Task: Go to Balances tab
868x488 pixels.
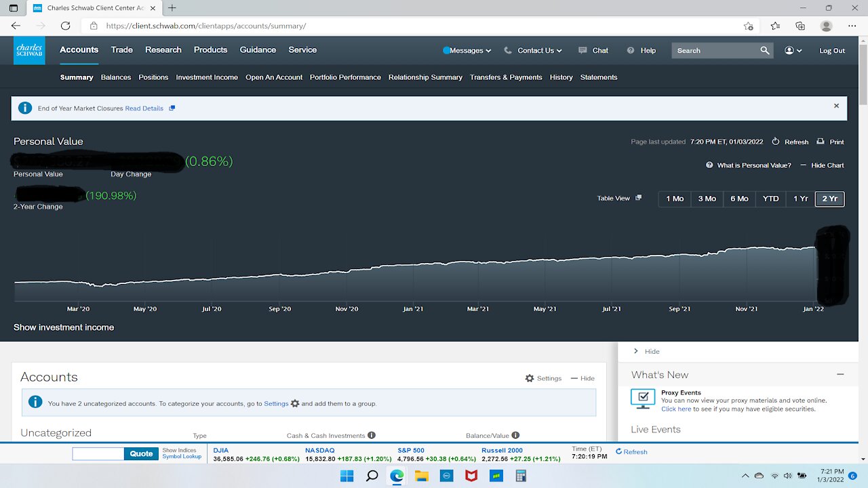Action: 116,77
